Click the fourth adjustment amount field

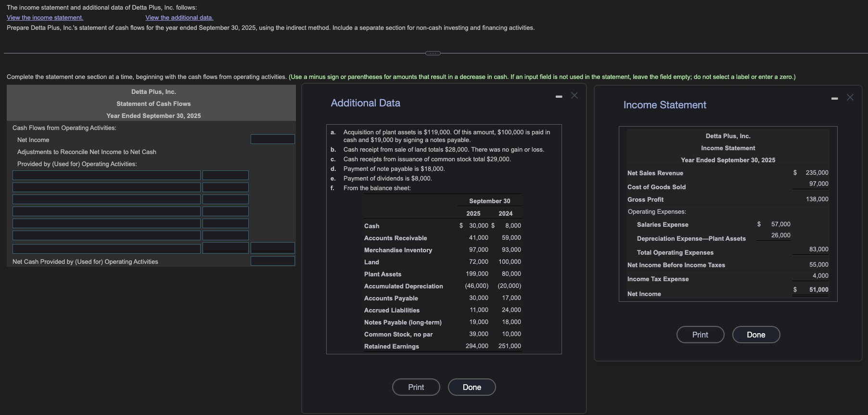226,211
